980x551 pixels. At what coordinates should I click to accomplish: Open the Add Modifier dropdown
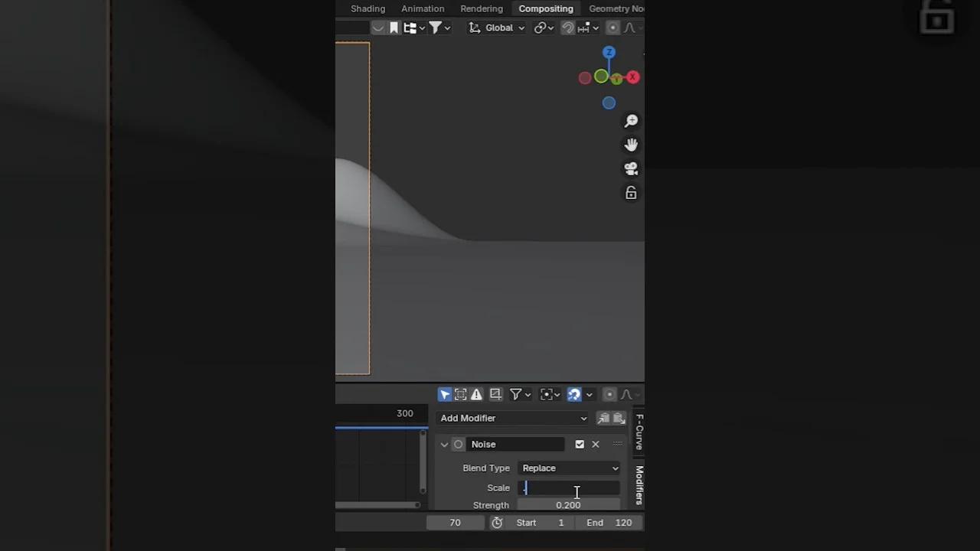[x=513, y=418]
